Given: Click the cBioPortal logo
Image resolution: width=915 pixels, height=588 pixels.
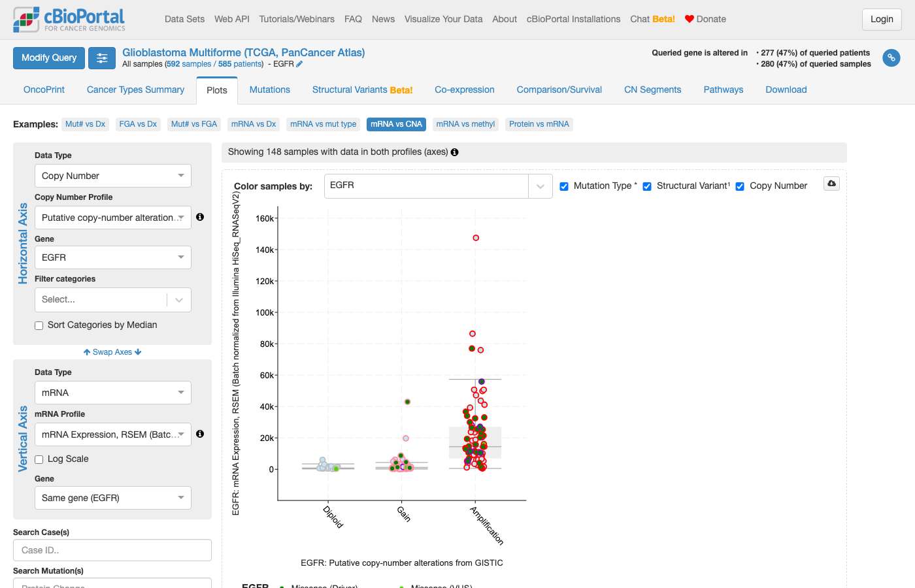Looking at the screenshot, I should coord(69,20).
